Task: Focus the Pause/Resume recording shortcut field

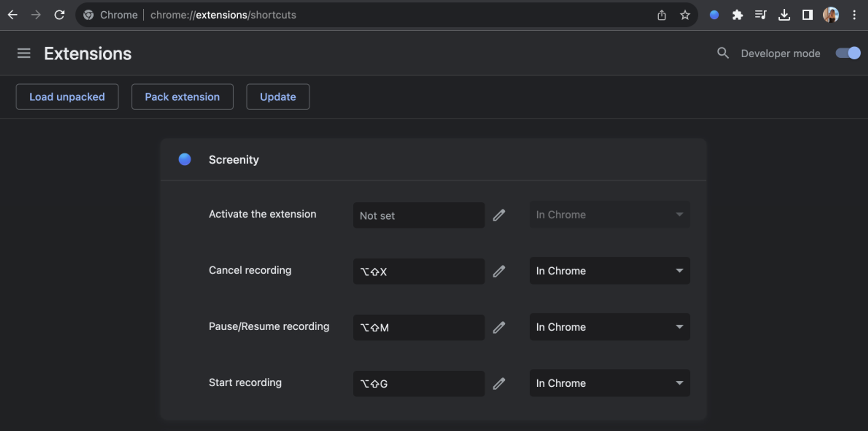Action: tap(419, 327)
